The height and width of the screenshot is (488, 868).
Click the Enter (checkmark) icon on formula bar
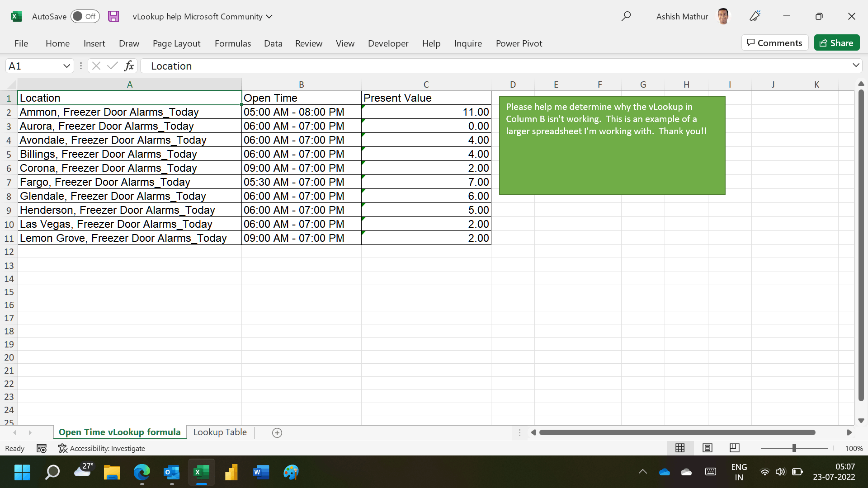112,66
